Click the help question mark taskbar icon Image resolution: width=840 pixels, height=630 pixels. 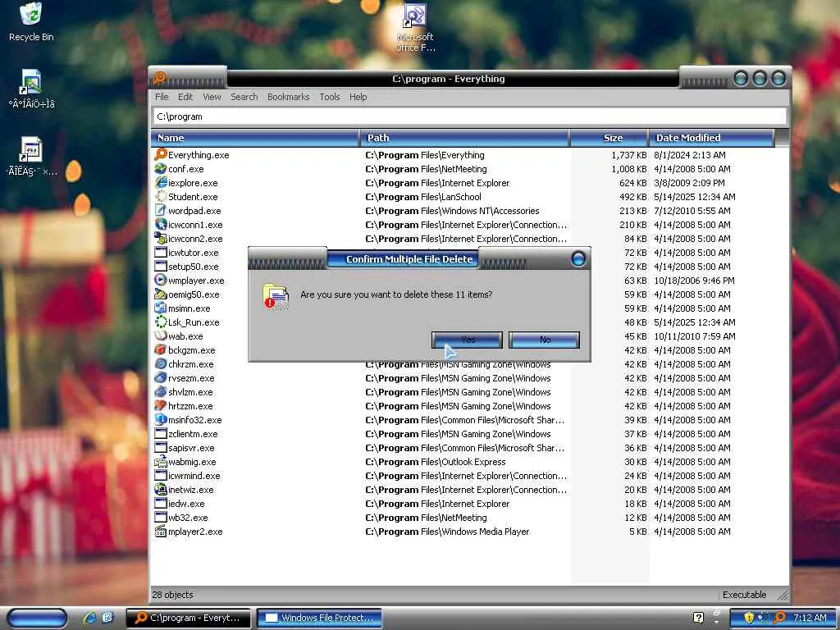coord(698,618)
